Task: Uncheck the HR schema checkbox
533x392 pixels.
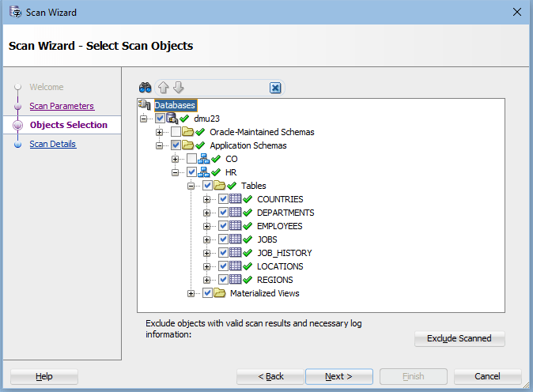Action: pos(191,171)
